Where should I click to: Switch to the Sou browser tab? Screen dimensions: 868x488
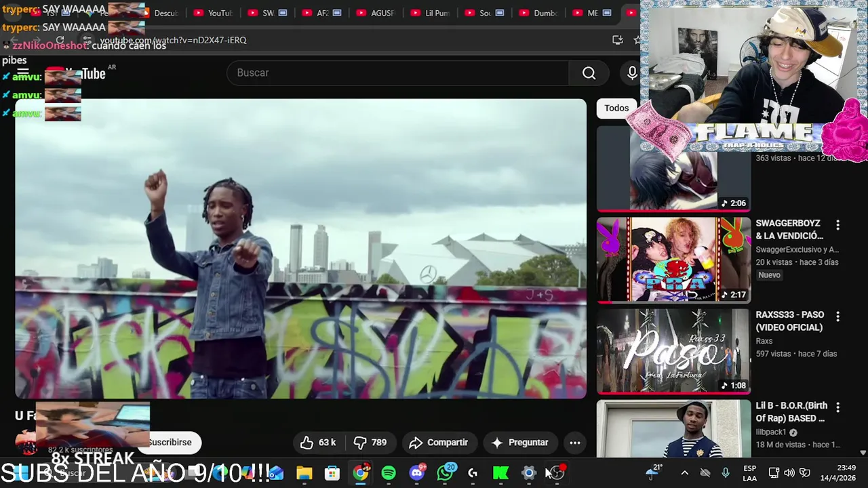[x=484, y=13]
